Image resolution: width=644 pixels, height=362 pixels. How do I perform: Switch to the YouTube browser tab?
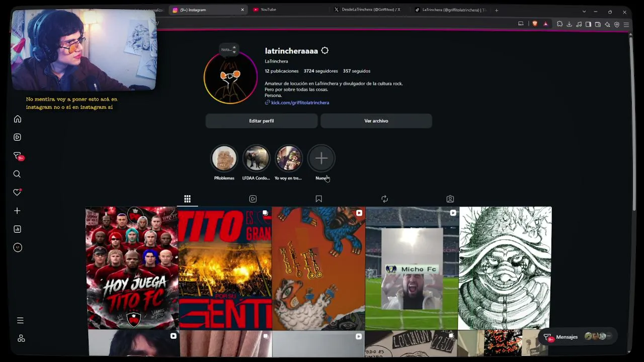point(289,10)
